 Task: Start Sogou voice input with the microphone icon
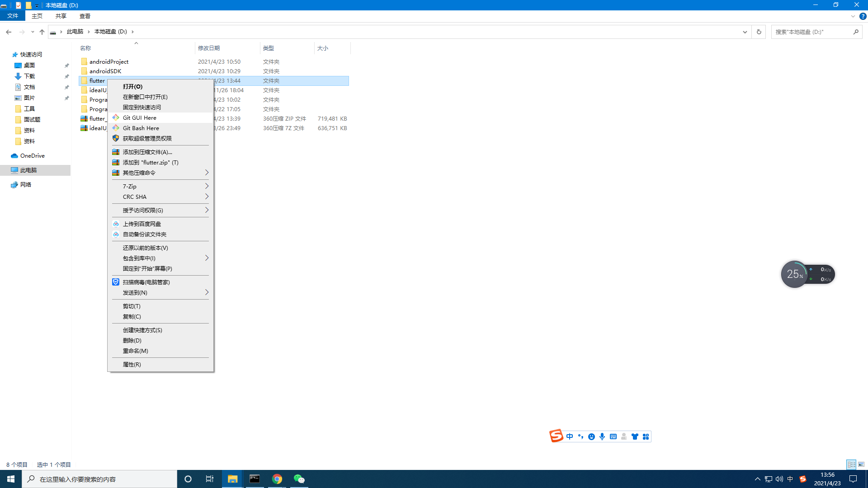(x=602, y=436)
